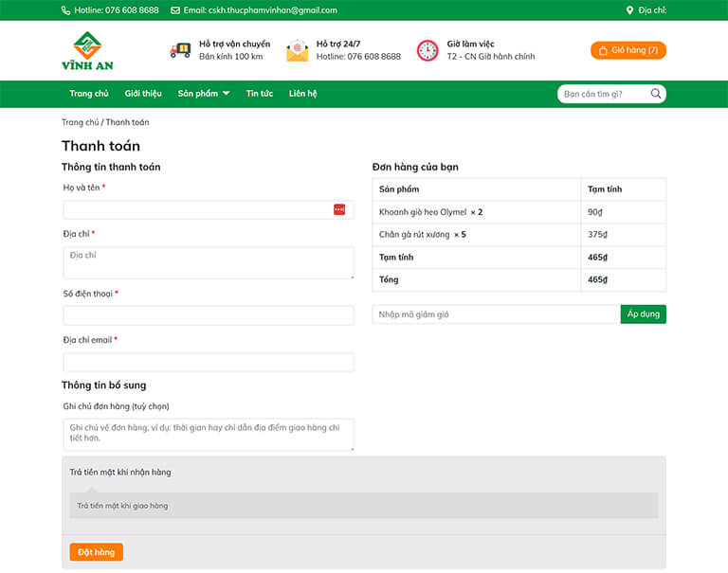The image size is (728, 573).
Task: Click the Hotline: 076 608 8688 text under Hỗ trợ 24/7
Action: pyautogui.click(x=358, y=57)
